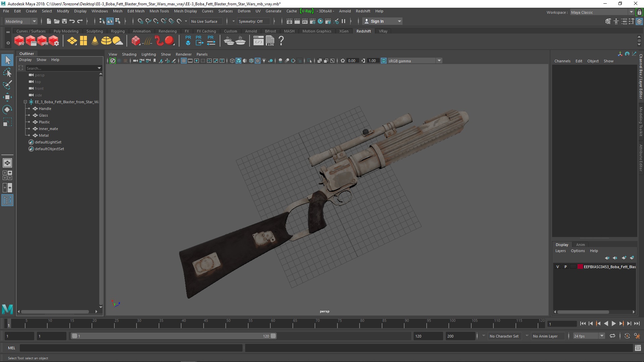This screenshot has height=362, width=644.
Task: Click the Open Scene folder icon
Action: click(x=57, y=21)
